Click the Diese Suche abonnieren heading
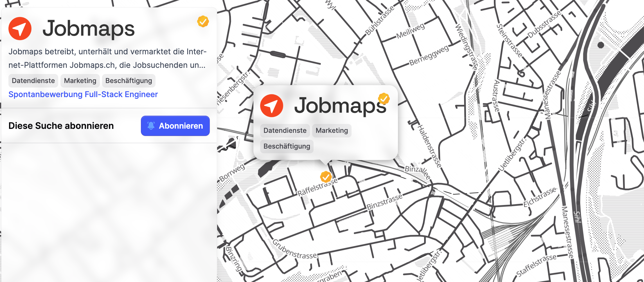 coord(61,126)
